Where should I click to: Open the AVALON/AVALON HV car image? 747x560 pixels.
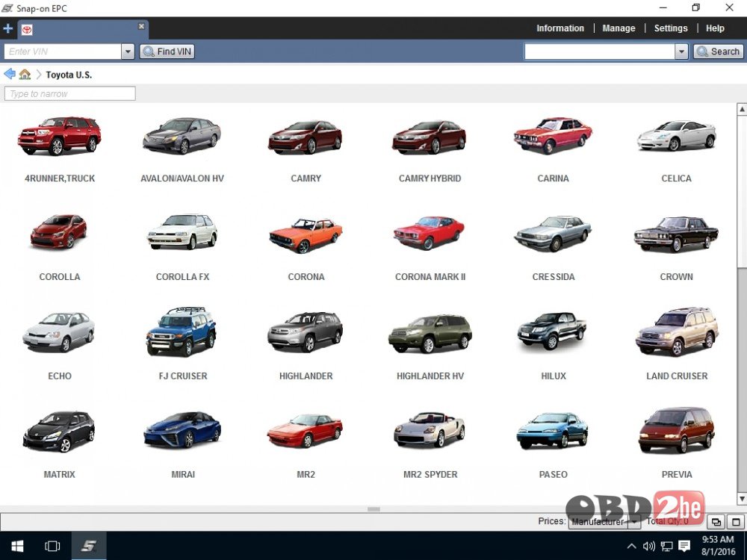point(182,136)
